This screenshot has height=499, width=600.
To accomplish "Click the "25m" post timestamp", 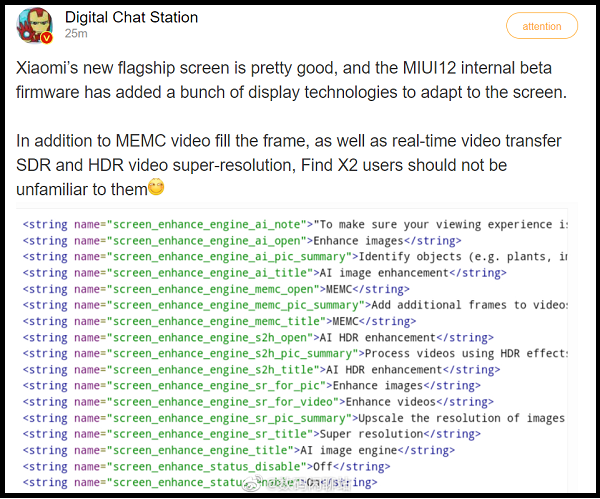I will click(x=76, y=34).
